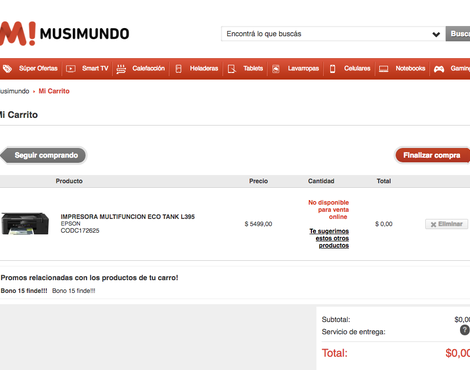Remove the printer with Eliminar button
Image resolution: width=470 pixels, height=370 pixels.
click(x=447, y=224)
